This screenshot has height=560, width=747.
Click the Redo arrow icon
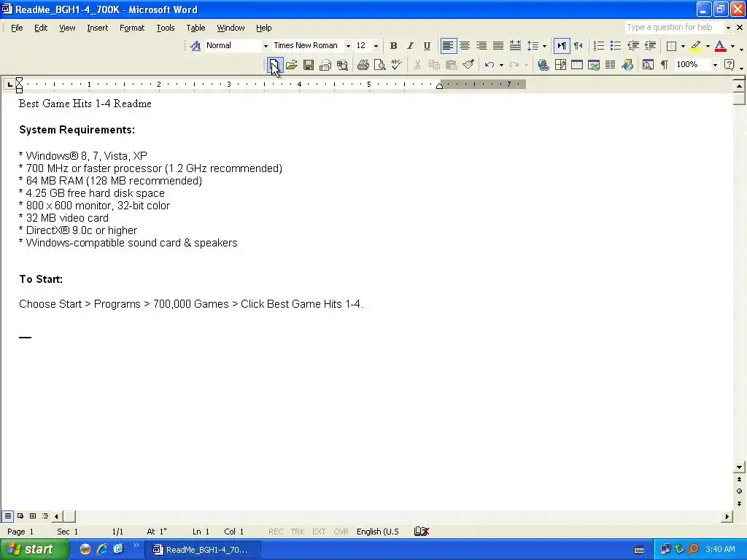click(x=514, y=65)
